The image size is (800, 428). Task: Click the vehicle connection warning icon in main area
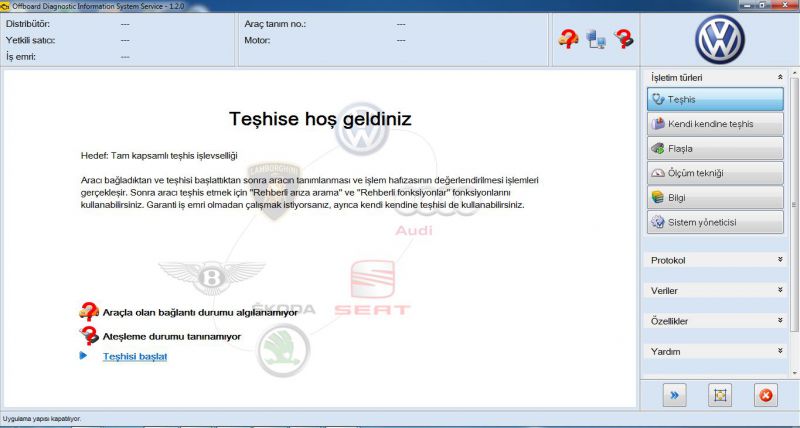pos(89,311)
